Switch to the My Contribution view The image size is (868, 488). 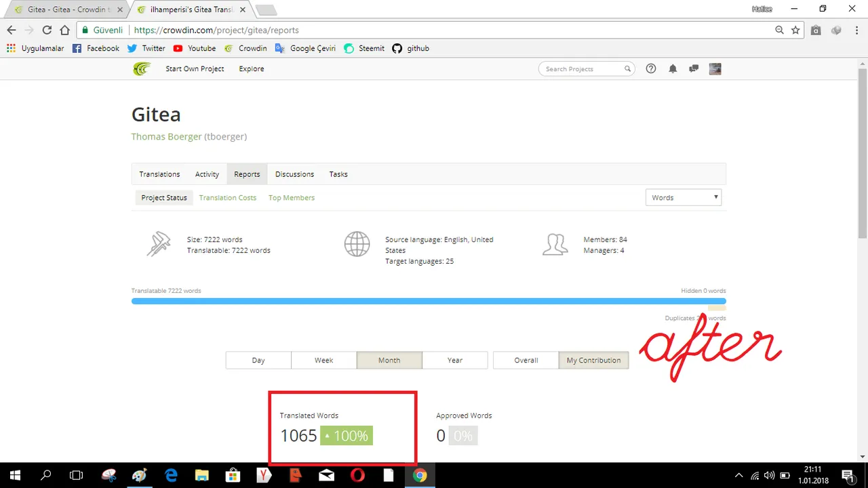tap(593, 360)
